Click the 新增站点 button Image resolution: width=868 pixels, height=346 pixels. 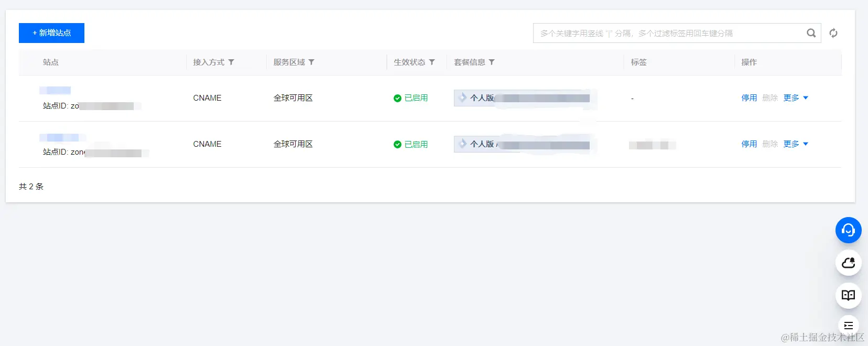pyautogui.click(x=51, y=33)
